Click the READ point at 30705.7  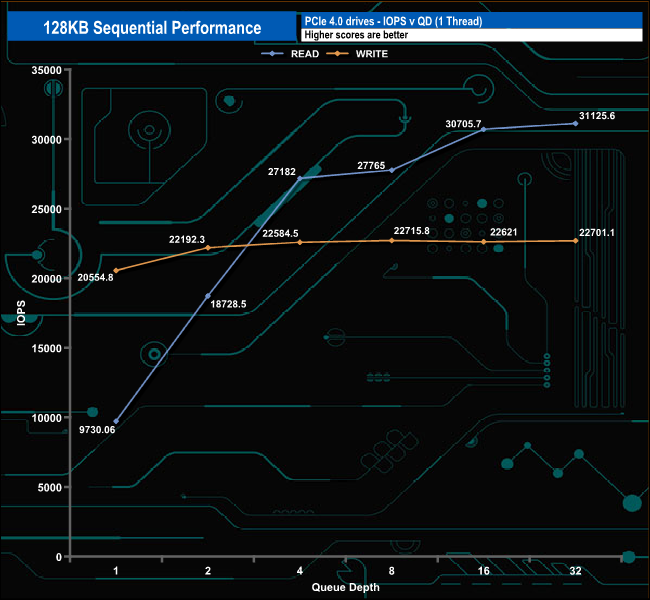click(x=484, y=129)
